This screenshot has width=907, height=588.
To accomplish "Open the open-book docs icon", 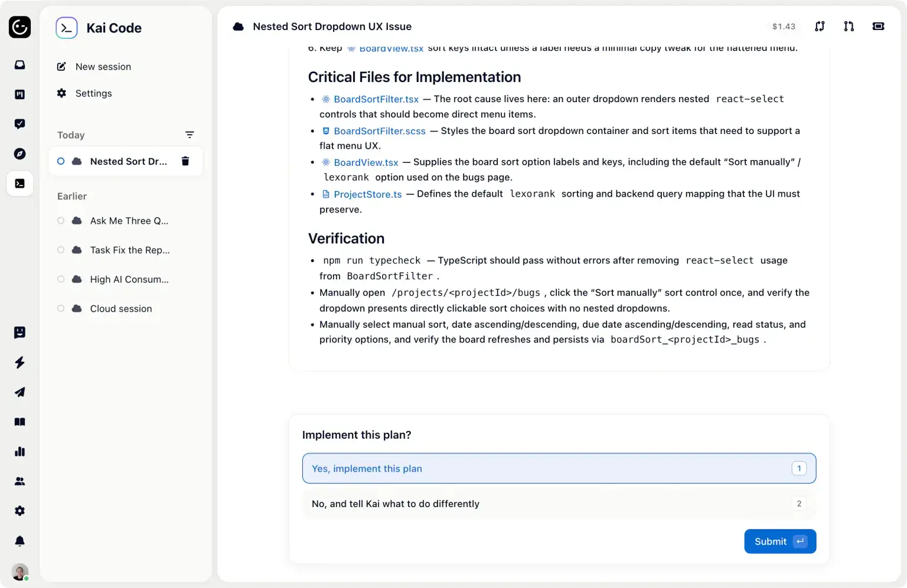I will point(19,422).
